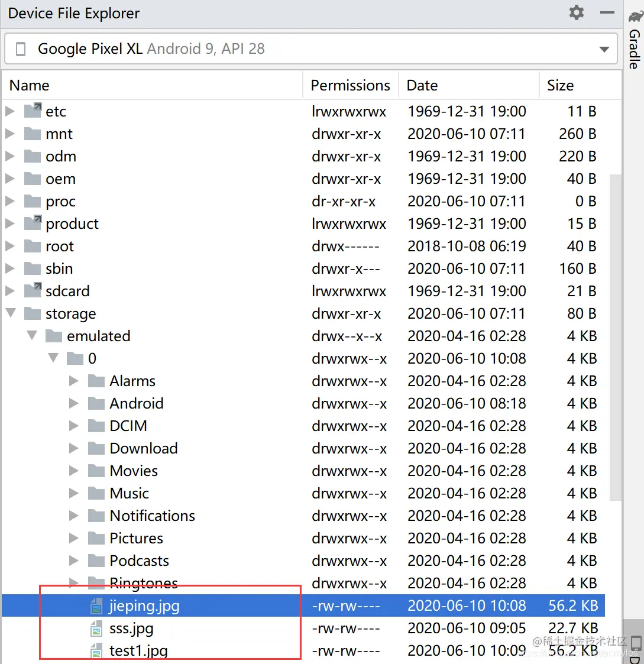Click the mnt folder icon

pos(33,134)
